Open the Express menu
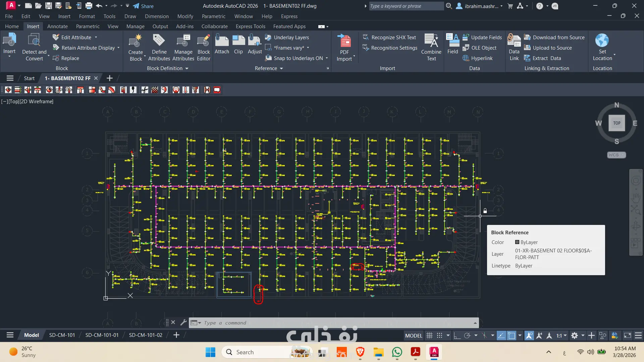The height and width of the screenshot is (362, 644). 289,16
